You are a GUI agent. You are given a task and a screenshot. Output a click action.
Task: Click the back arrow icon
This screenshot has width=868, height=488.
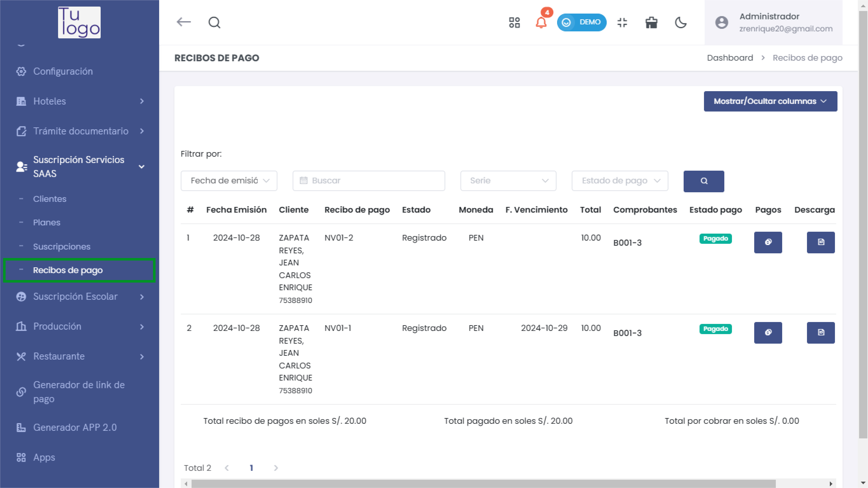[x=184, y=22]
